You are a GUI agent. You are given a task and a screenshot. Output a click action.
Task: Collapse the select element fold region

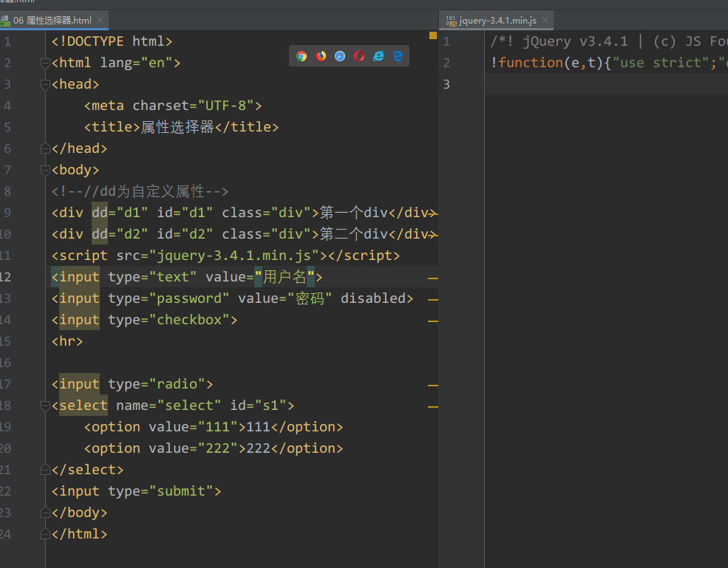coord(44,405)
